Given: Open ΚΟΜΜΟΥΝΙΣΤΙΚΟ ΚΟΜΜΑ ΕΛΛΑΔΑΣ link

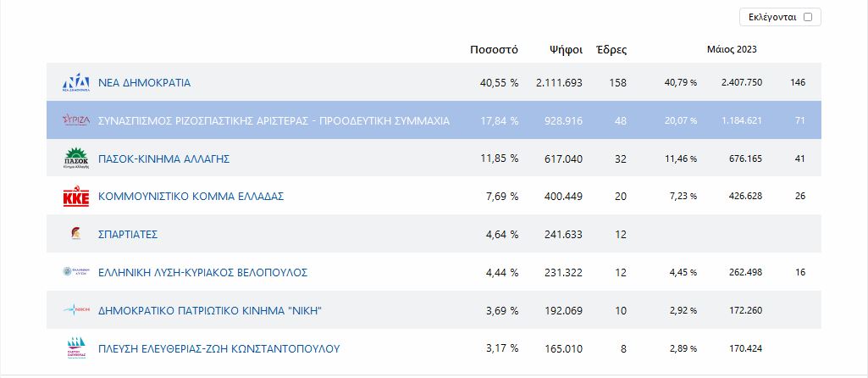Looking at the screenshot, I should (191, 197).
